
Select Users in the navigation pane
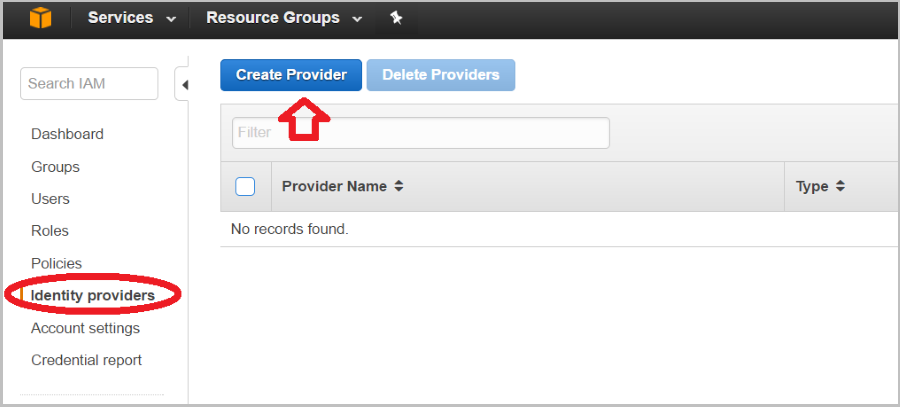[50, 199]
